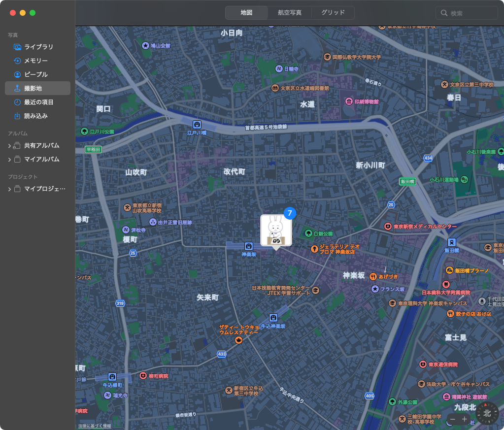Switch to the 航空写真 tab
The height and width of the screenshot is (430, 504).
pyautogui.click(x=290, y=13)
